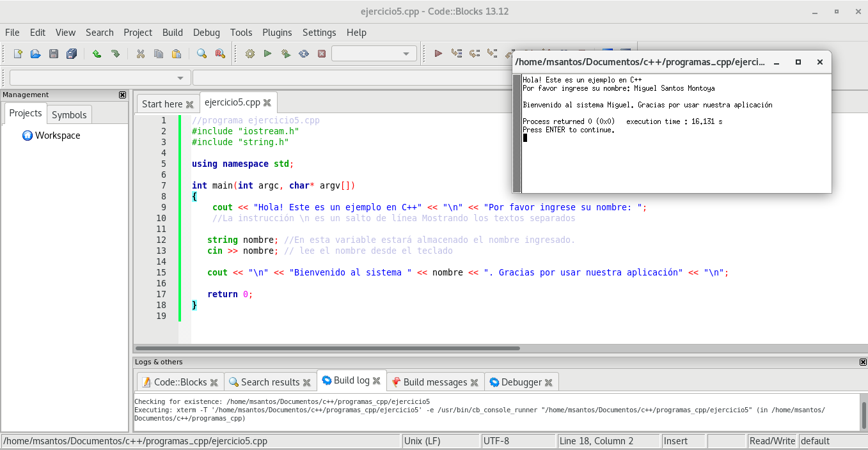Viewport: 868px width, 450px height.
Task: Click the Abort build red icon
Action: coord(322,54)
